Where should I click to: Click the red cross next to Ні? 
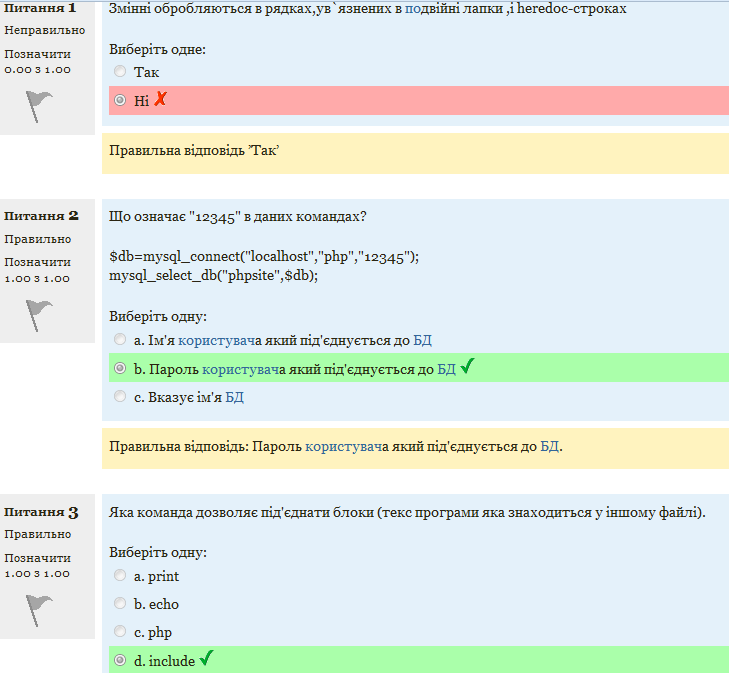click(160, 99)
